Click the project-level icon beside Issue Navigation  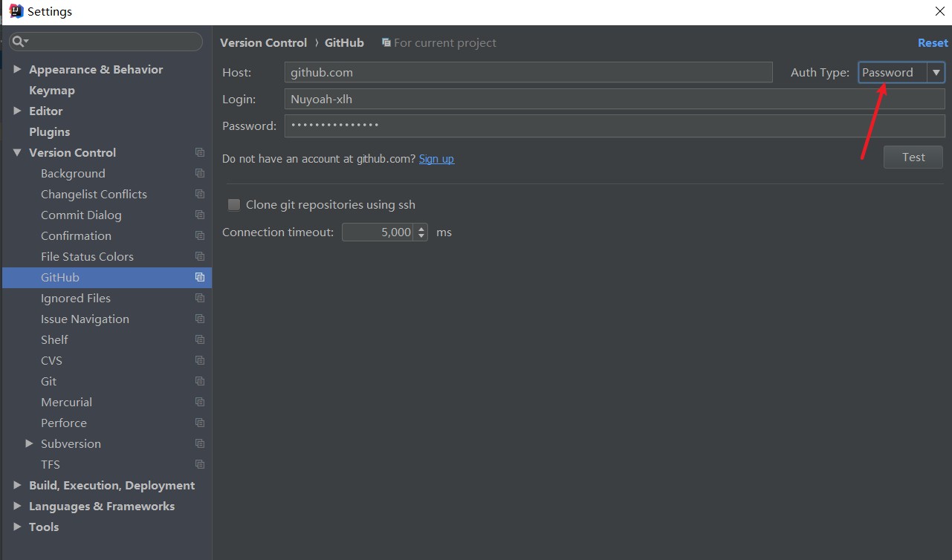(200, 319)
